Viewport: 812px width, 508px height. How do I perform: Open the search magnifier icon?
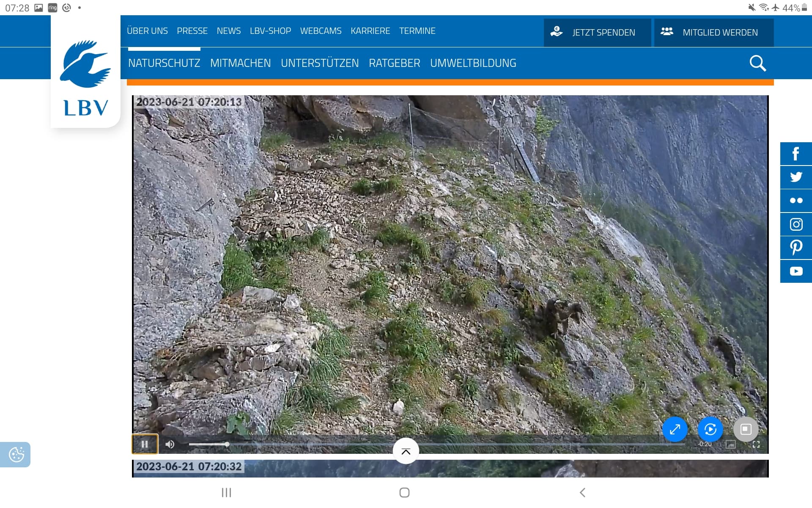point(757,63)
